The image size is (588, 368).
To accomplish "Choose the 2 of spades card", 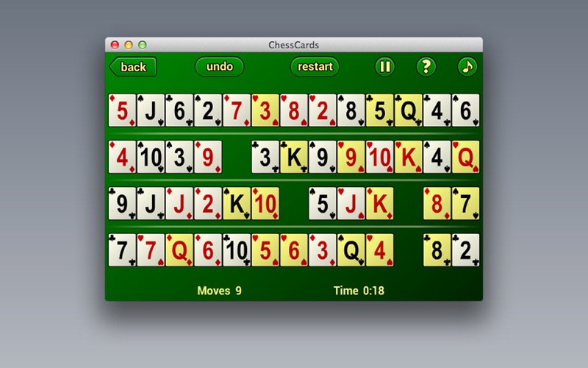I will click(x=208, y=110).
